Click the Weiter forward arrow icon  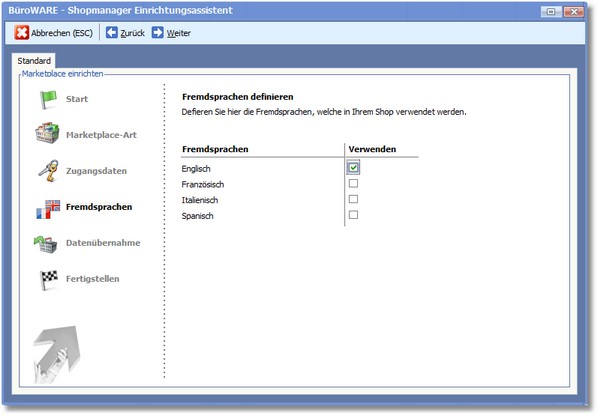click(158, 33)
